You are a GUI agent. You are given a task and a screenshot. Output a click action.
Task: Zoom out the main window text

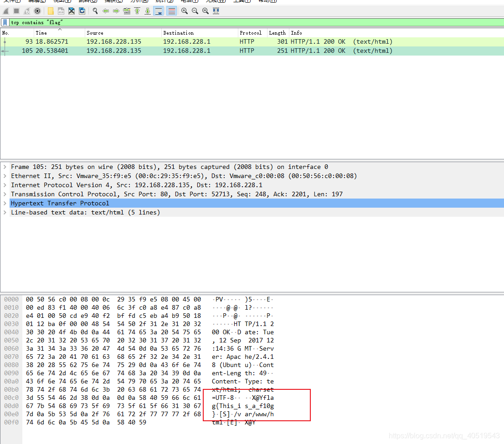(195, 11)
